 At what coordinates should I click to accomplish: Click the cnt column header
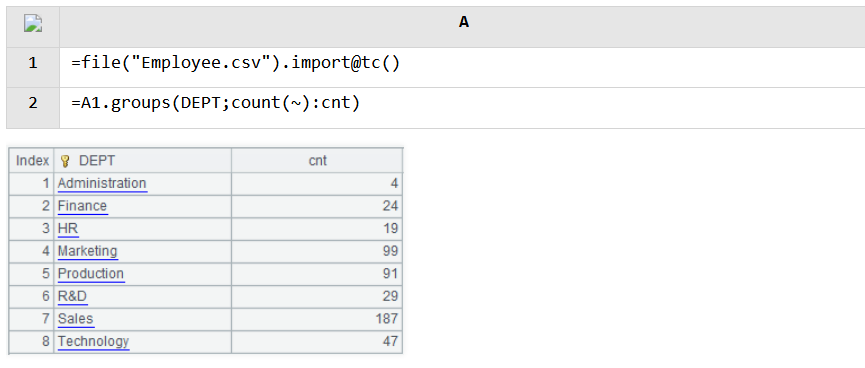[x=317, y=161]
